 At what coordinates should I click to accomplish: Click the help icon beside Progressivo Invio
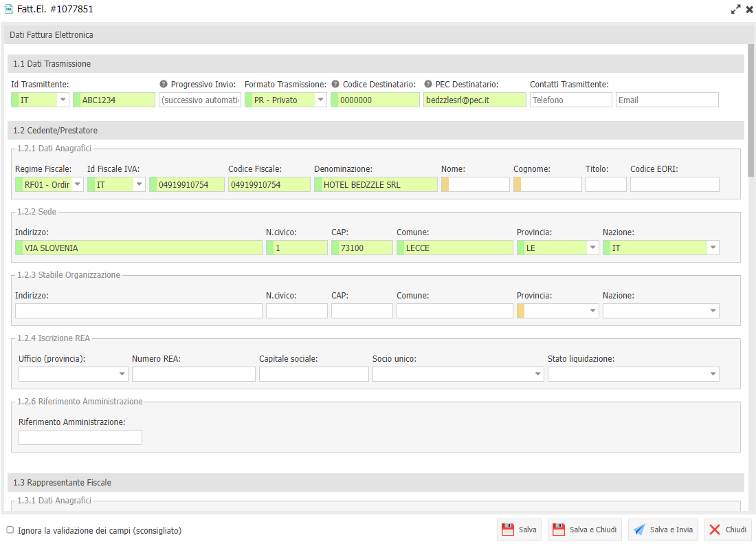tap(164, 85)
